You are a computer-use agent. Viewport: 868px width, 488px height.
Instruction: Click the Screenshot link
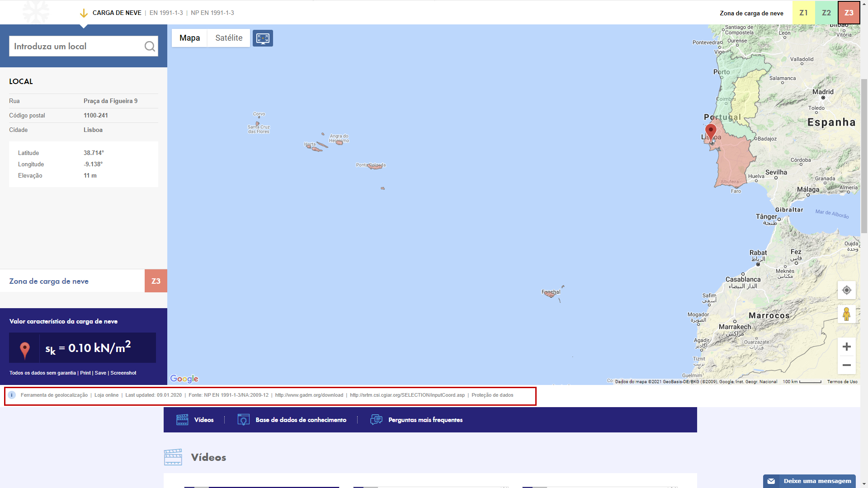[x=123, y=373]
